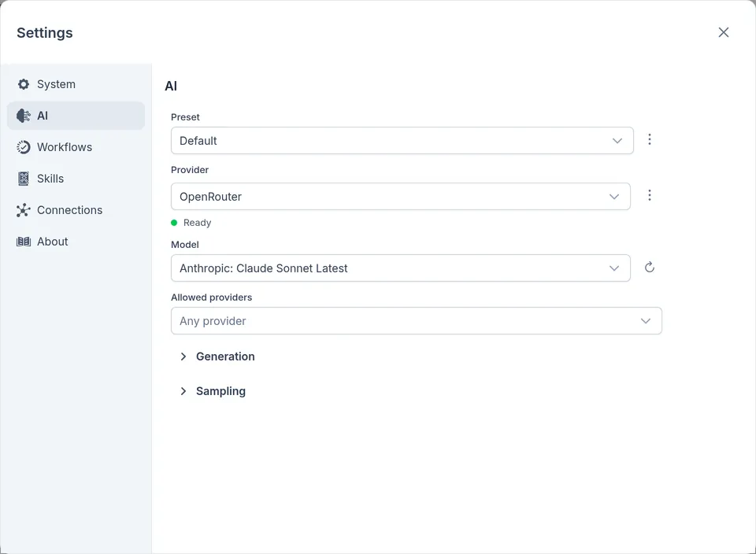
Task: Click the Connections network icon
Action: [23, 210]
